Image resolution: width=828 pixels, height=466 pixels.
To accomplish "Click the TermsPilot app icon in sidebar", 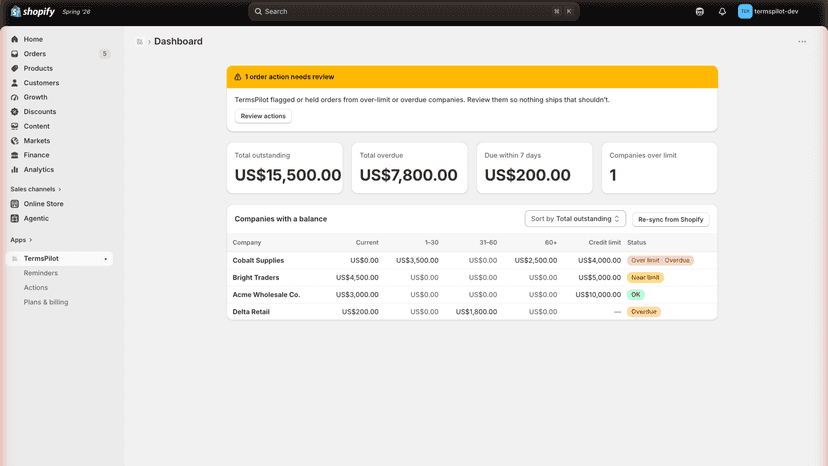I will pyautogui.click(x=15, y=258).
